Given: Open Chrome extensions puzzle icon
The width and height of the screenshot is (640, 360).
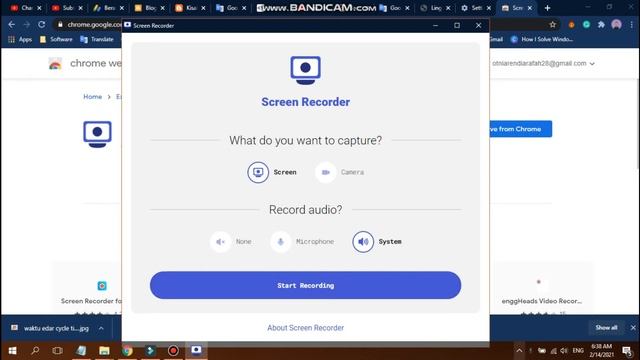Looking at the screenshot, I should (601, 24).
